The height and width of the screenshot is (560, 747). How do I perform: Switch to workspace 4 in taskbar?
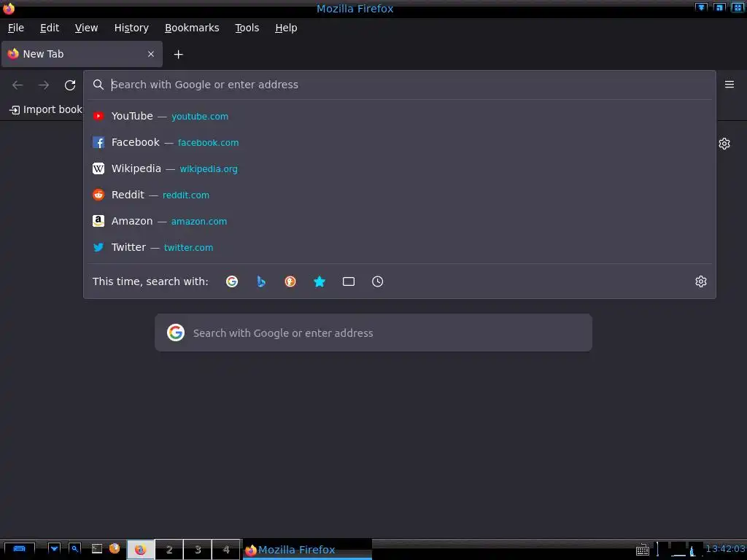[x=226, y=550]
